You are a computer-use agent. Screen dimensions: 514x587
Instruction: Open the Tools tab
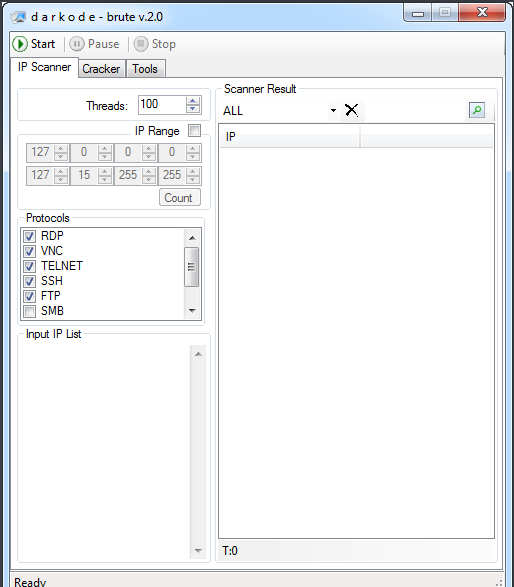[x=145, y=69]
